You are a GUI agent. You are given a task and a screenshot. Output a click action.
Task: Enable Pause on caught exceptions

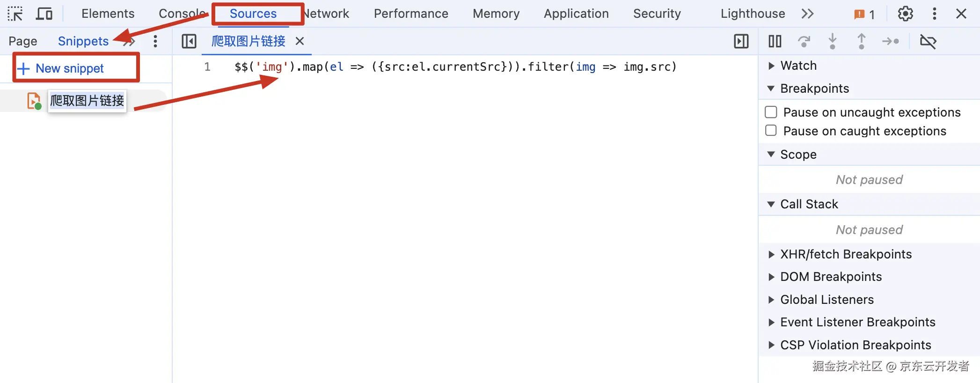771,131
